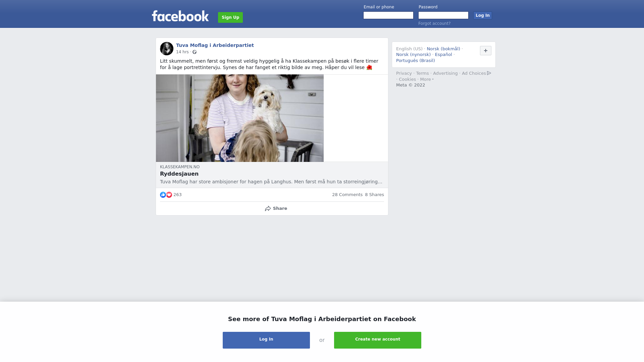Open more languages with plus button
The height and width of the screenshot is (362, 644).
[486, 51]
